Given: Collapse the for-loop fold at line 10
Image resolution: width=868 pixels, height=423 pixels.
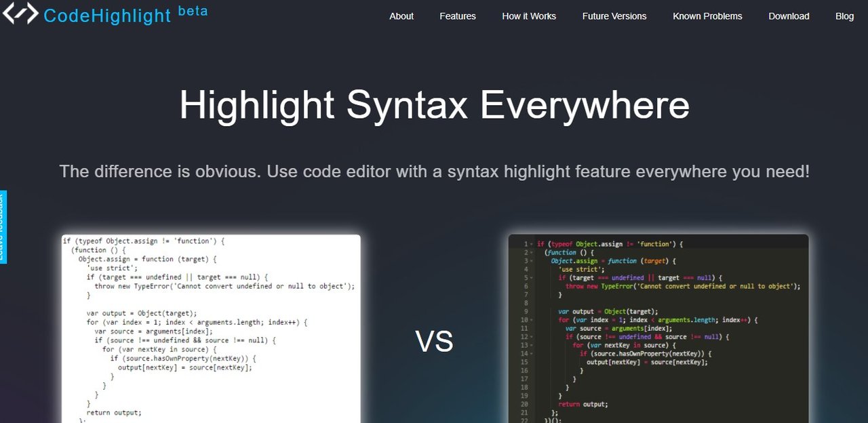Looking at the screenshot, I should pyautogui.click(x=533, y=320).
